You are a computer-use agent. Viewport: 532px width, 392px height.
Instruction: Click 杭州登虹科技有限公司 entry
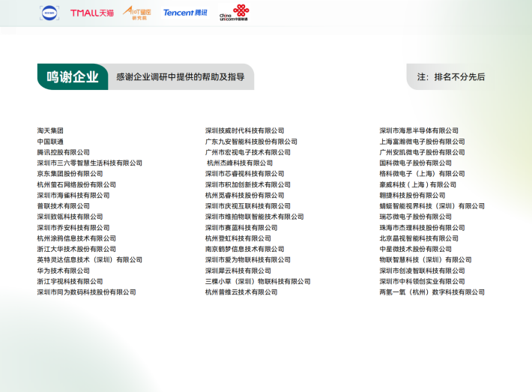[x=238, y=238]
